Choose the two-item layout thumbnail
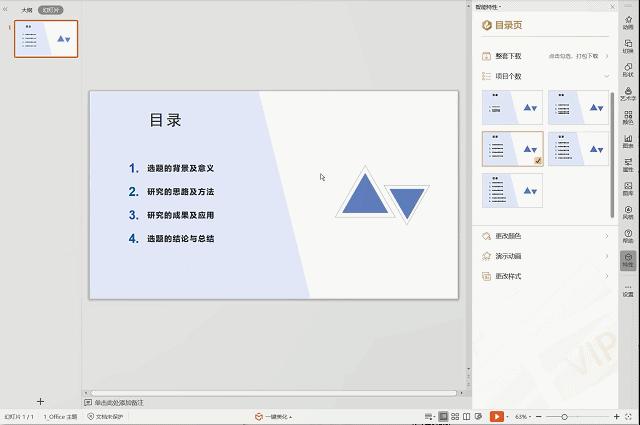The height and width of the screenshot is (425, 640). (x=512, y=107)
